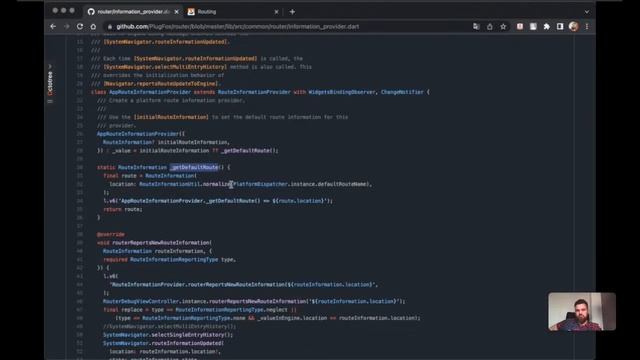Screen dimensions: 640x360
Task: Expand the tab search dropdown arrow
Action: click(587, 12)
